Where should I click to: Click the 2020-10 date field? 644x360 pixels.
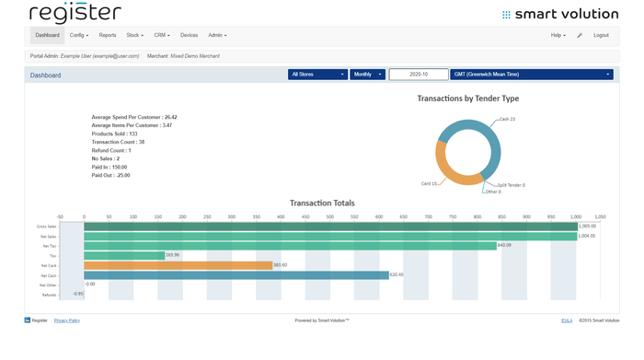point(419,75)
